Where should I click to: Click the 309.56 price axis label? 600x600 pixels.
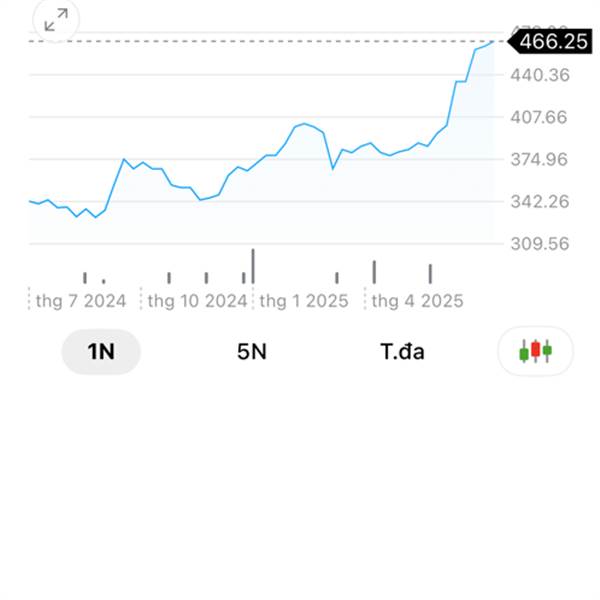[540, 244]
